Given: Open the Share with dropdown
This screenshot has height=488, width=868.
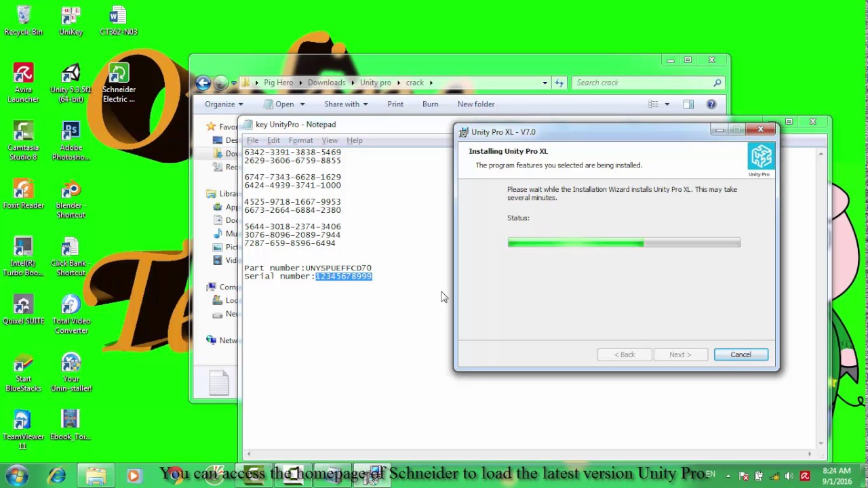Looking at the screenshot, I should (346, 104).
